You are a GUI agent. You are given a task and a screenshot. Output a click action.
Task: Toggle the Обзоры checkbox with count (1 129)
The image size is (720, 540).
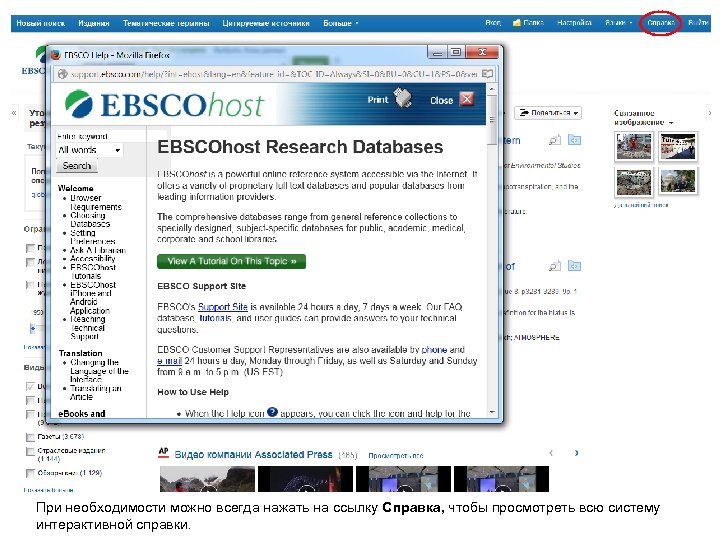[x=30, y=473]
